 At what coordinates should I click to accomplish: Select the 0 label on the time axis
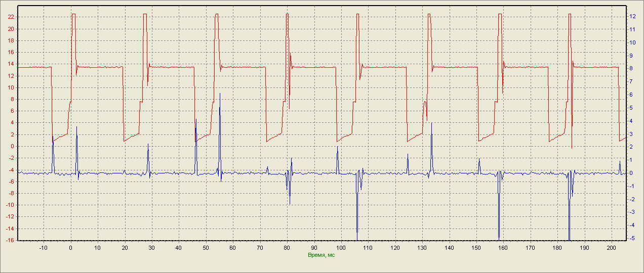pyautogui.click(x=70, y=248)
